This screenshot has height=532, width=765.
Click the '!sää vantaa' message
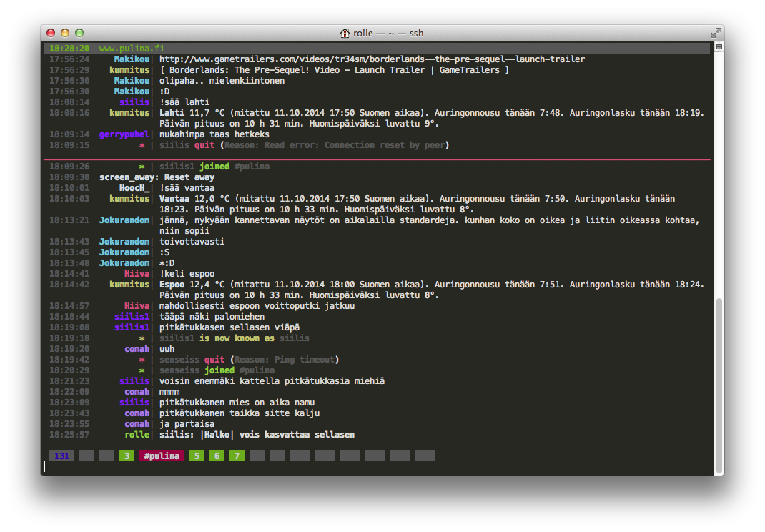tap(187, 188)
